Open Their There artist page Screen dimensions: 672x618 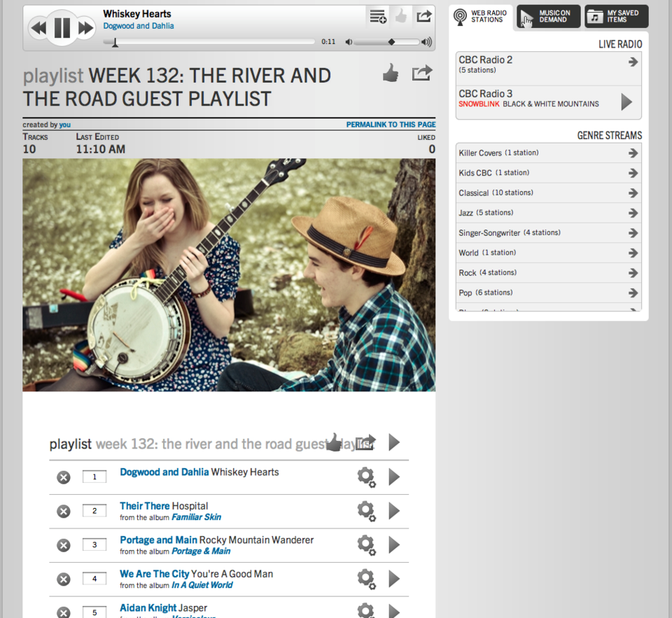145,506
